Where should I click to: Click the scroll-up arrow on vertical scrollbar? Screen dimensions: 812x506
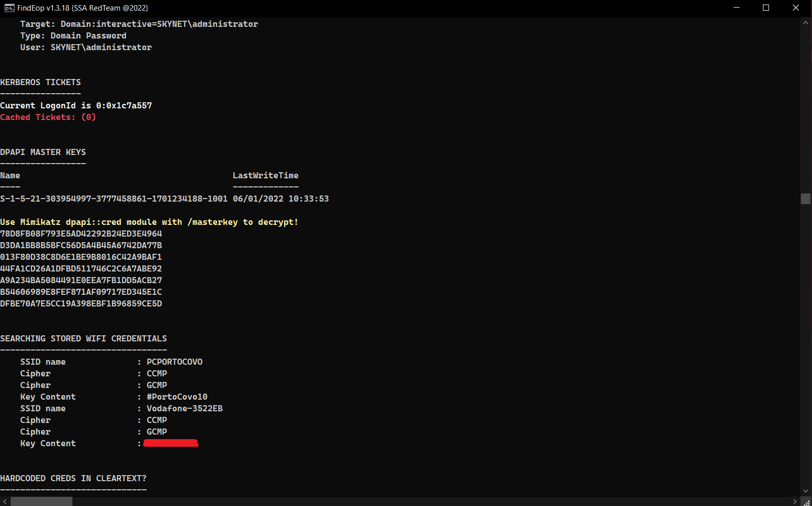[805, 22]
